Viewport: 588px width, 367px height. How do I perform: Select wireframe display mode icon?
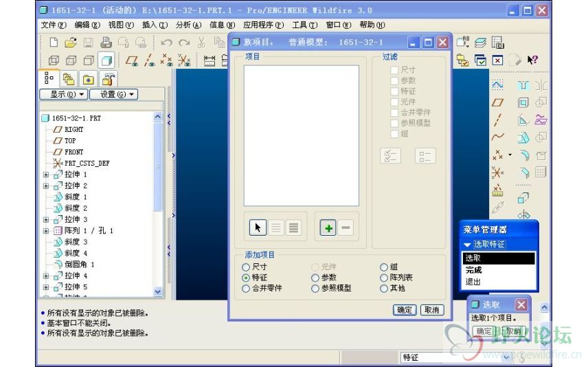pyautogui.click(x=54, y=60)
